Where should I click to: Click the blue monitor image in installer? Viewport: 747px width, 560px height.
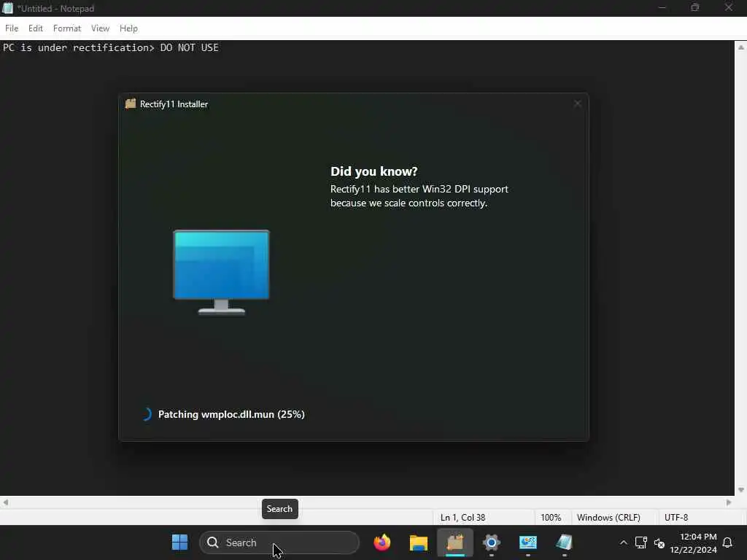pos(222,273)
